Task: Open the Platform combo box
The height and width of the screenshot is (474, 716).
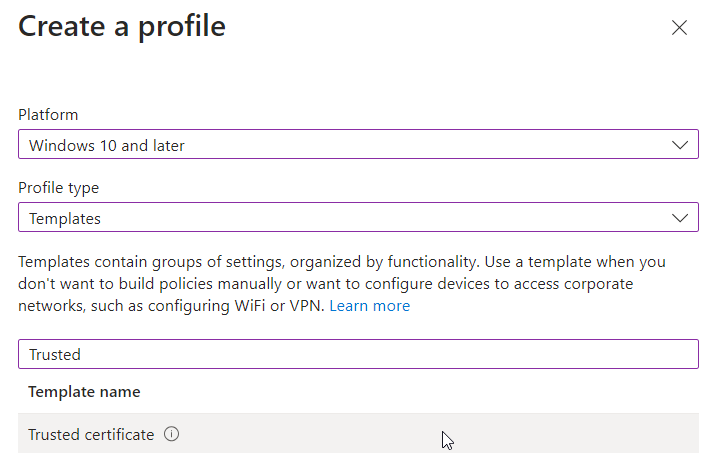Action: (x=358, y=145)
